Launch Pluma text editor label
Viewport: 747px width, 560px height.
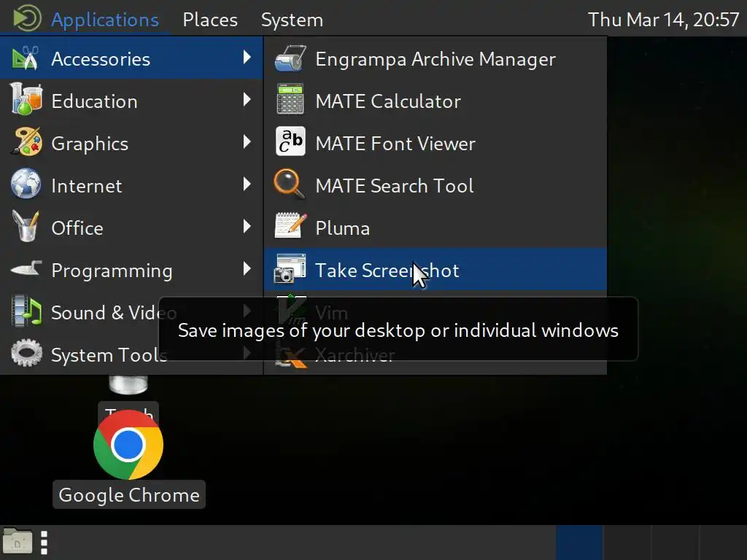pyautogui.click(x=343, y=228)
